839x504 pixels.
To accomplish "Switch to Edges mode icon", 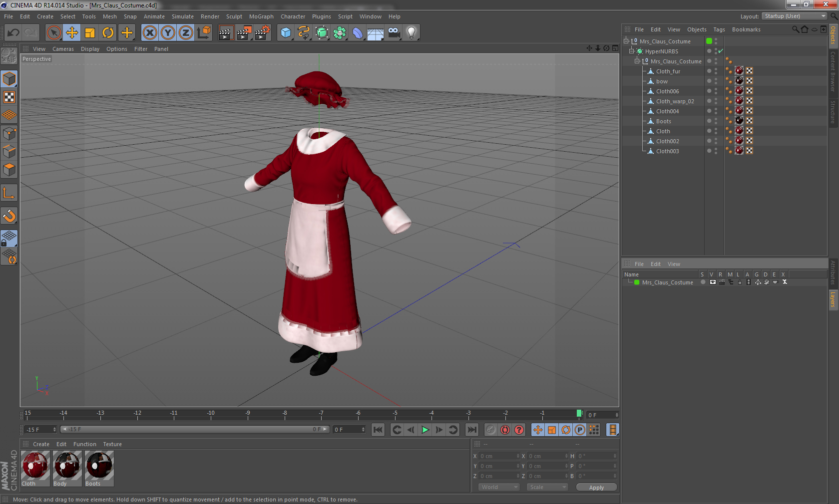I will coord(9,151).
